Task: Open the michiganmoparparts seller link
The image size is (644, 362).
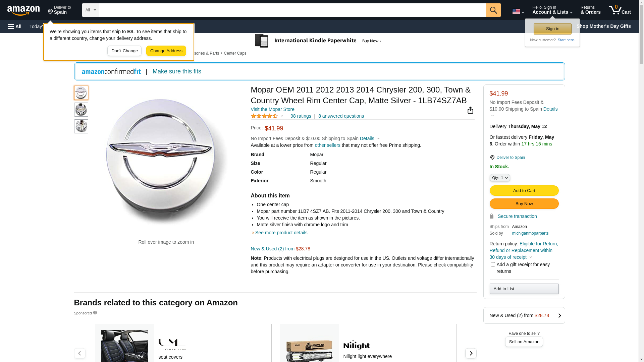Action: tap(530, 233)
